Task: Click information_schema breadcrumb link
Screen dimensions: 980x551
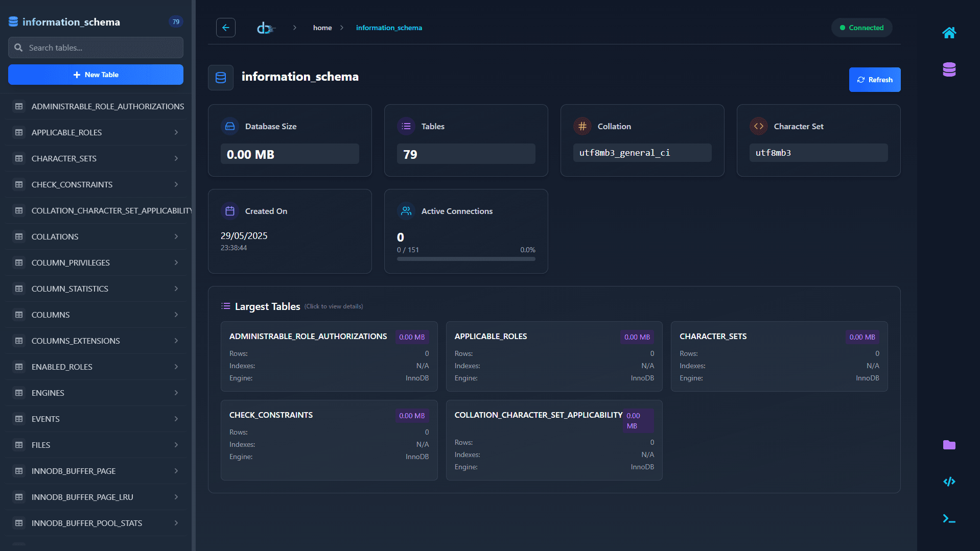Action: [389, 28]
